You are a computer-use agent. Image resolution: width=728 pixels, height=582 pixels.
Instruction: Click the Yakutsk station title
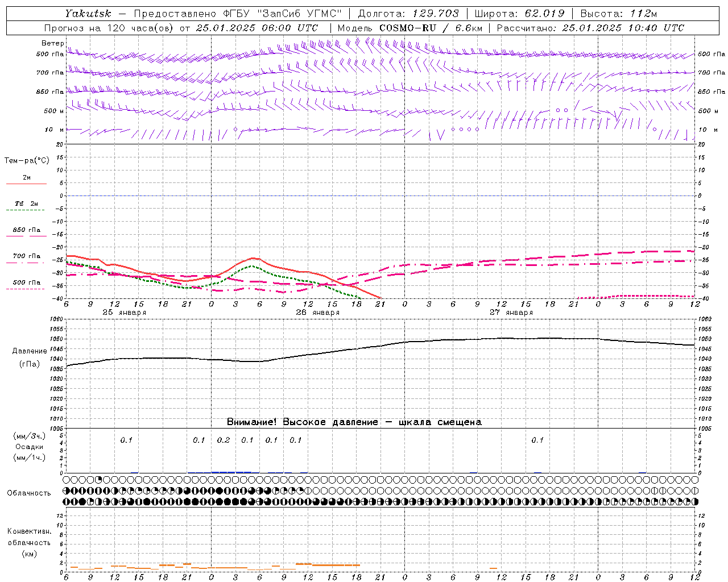click(88, 14)
